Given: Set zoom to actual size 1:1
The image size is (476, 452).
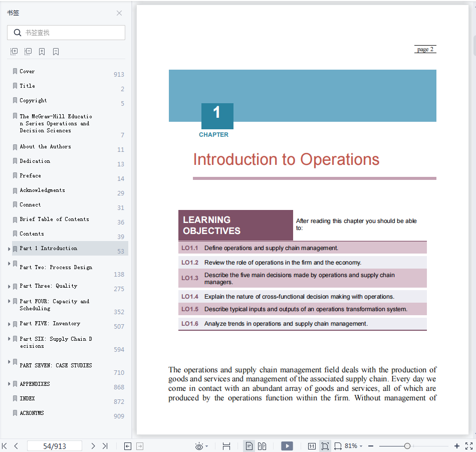Looking at the screenshot, I should click(x=312, y=446).
